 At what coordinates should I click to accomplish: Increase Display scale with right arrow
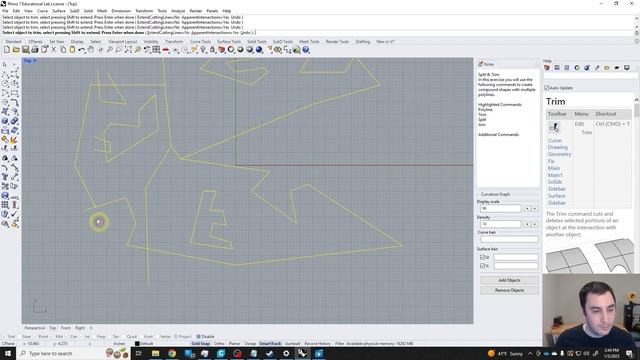pyautogui.click(x=535, y=209)
